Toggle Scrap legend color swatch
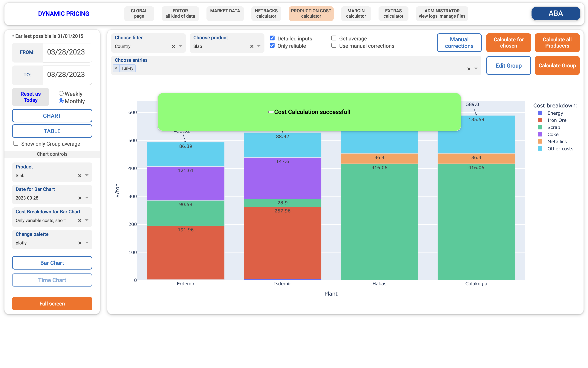The width and height of the screenshot is (588, 368). pos(540,127)
